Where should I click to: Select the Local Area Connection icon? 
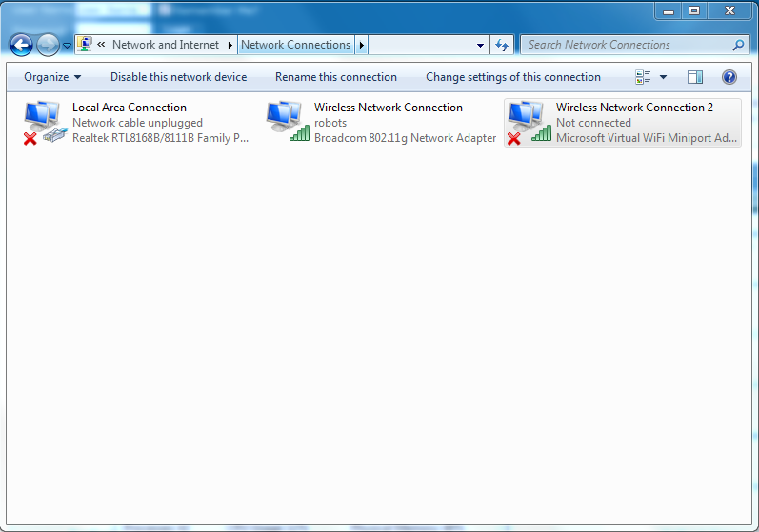(x=44, y=123)
